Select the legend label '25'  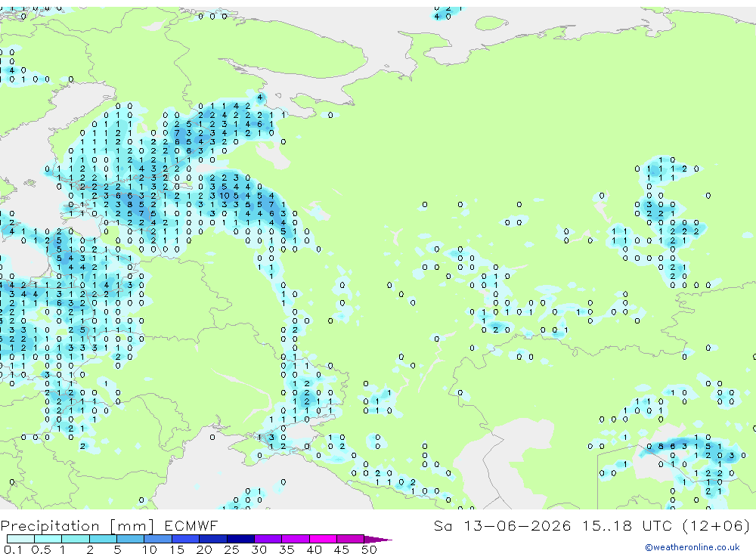pyautogui.click(x=231, y=549)
